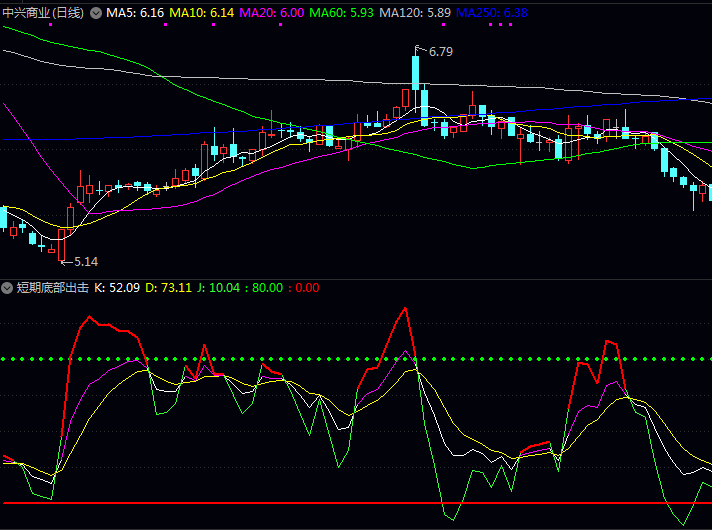Image resolution: width=712 pixels, height=530 pixels.
Task: Click the 中兴商业(日线) chart title
Action: [x=43, y=13]
